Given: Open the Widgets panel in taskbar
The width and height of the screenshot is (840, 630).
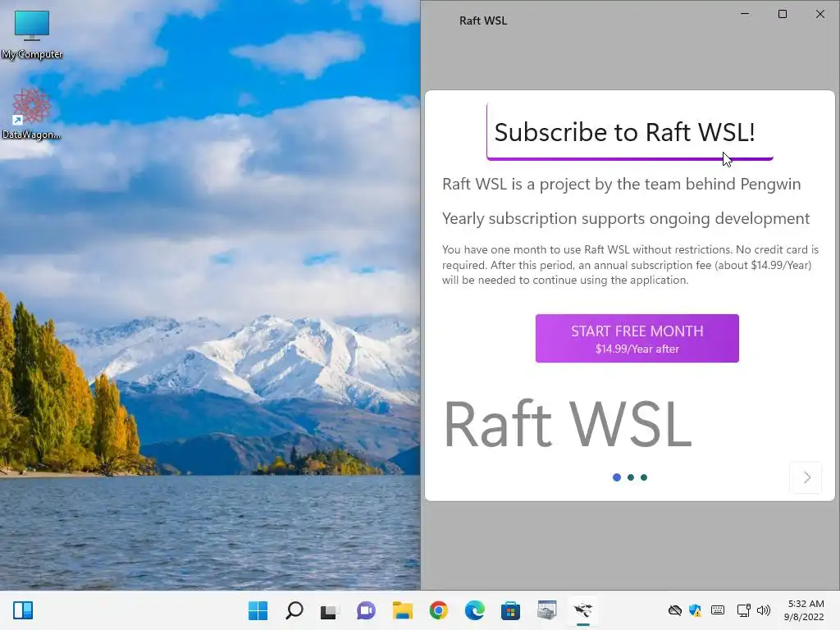Looking at the screenshot, I should pos(23,610).
